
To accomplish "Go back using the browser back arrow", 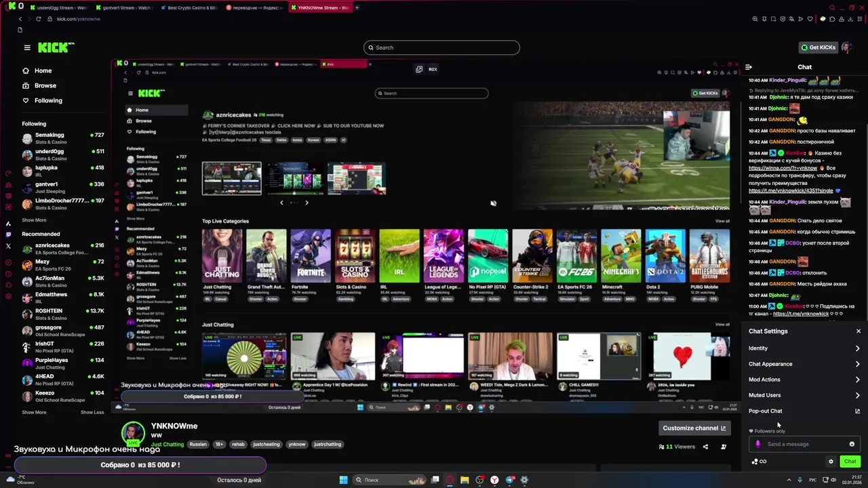I will (20, 19).
